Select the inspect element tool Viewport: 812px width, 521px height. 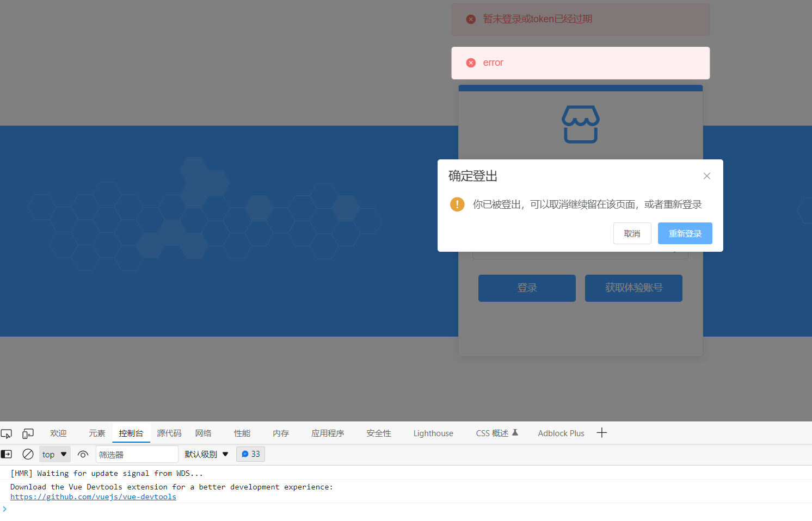(x=7, y=433)
